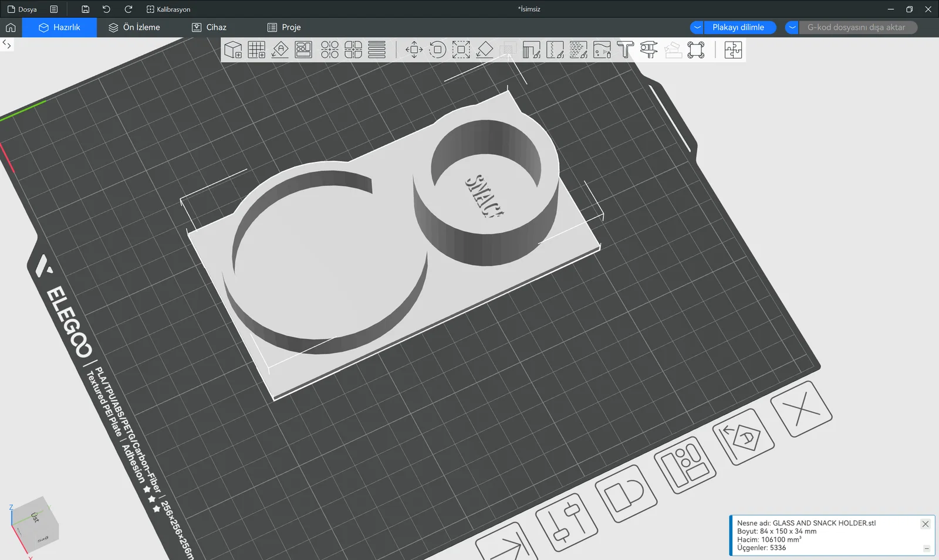Expand the collapsed sidebar with the arrows icon
This screenshot has height=560, width=939.
(7, 45)
